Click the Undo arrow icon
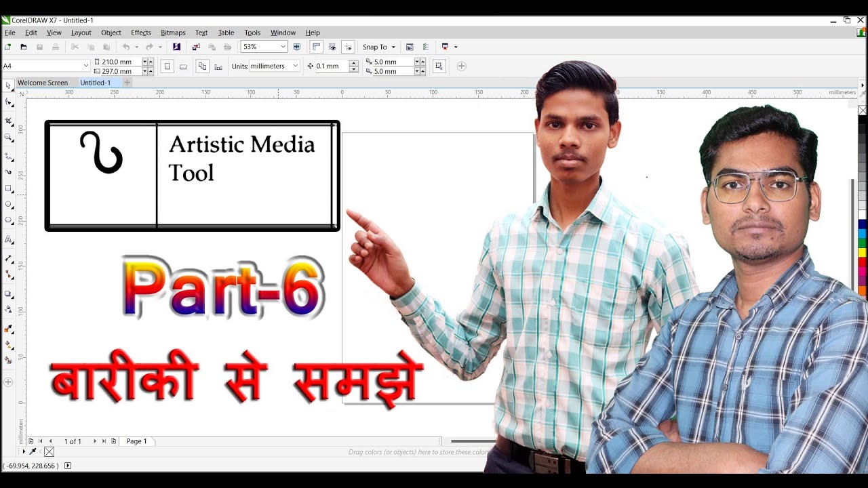The width and height of the screenshot is (868, 488). point(126,47)
